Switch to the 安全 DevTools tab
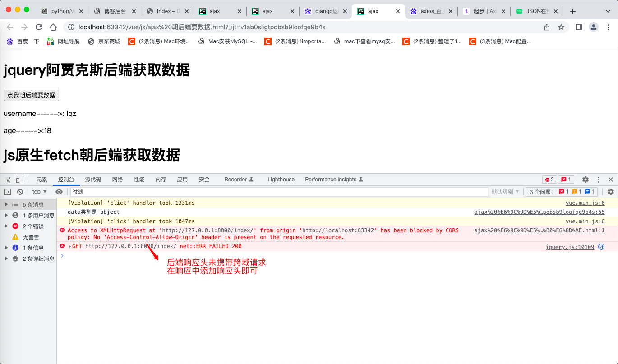 tap(204, 180)
